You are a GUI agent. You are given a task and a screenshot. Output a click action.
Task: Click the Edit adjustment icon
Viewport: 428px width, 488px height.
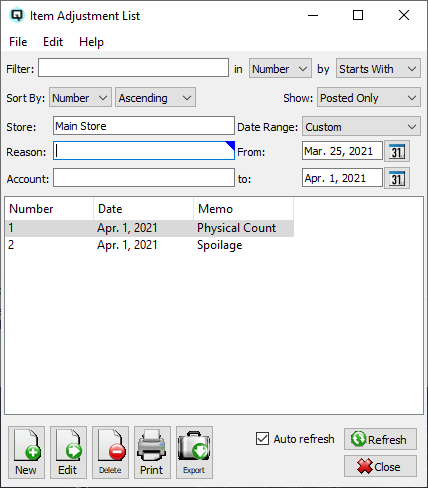(x=68, y=452)
